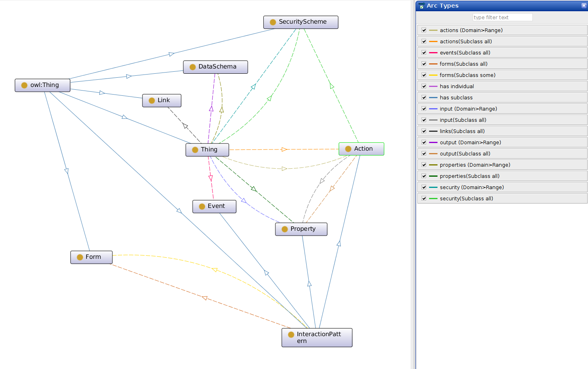Image resolution: width=588 pixels, height=369 pixels.
Task: Disable the security(Subclass all) arc checkbox
Action: click(424, 198)
